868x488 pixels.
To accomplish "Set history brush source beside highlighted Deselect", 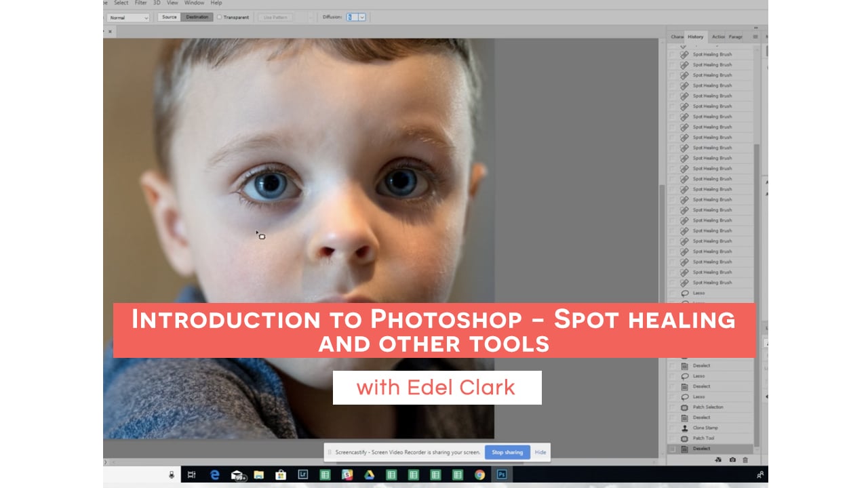I will [672, 449].
